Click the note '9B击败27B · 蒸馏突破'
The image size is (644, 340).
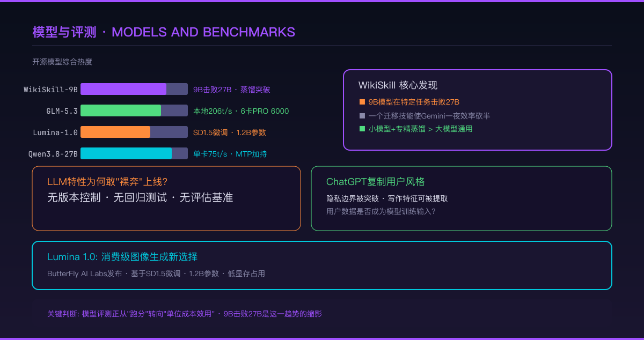coord(232,90)
